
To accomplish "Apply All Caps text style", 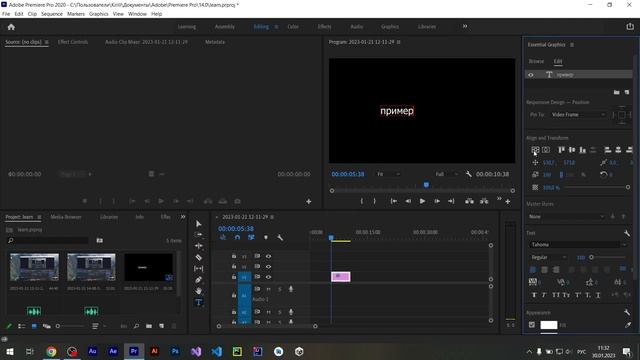I will point(556,295).
